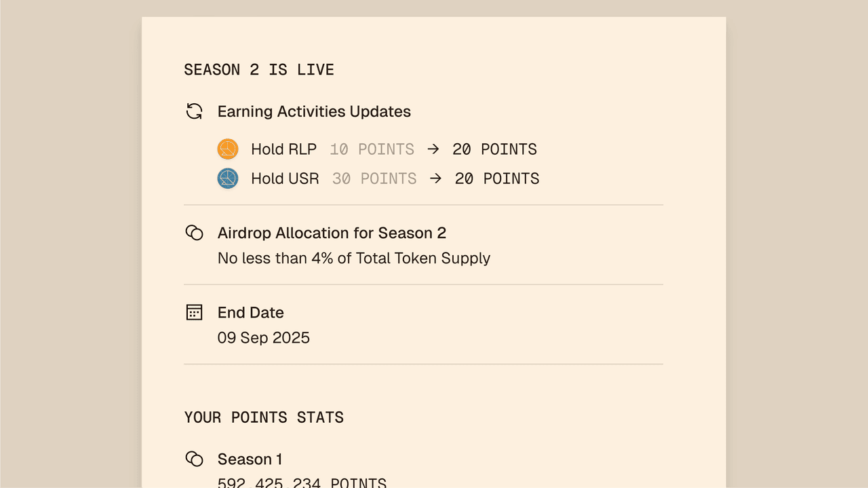Click 20 POINTS in the Hold USR row
The image size is (868, 488).
(x=497, y=179)
